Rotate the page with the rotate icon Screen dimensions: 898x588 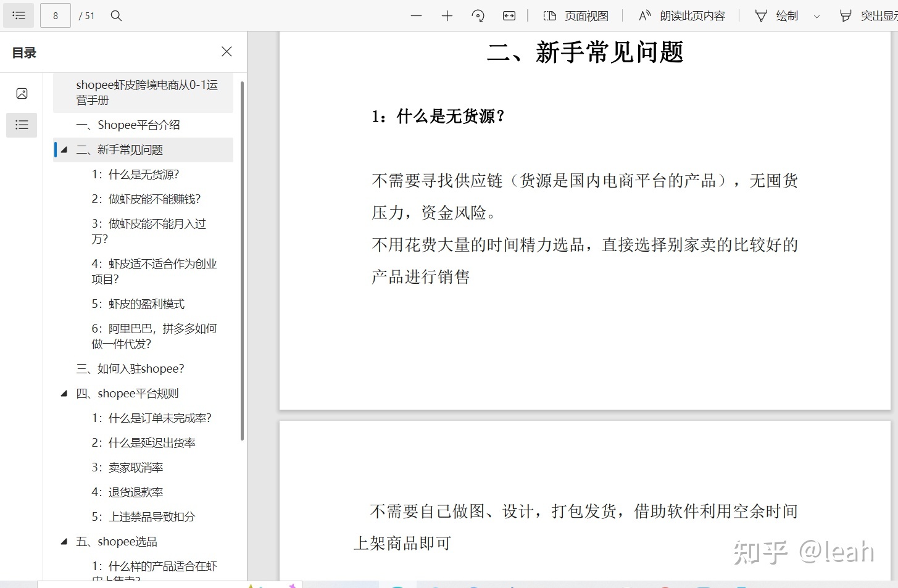(x=478, y=16)
